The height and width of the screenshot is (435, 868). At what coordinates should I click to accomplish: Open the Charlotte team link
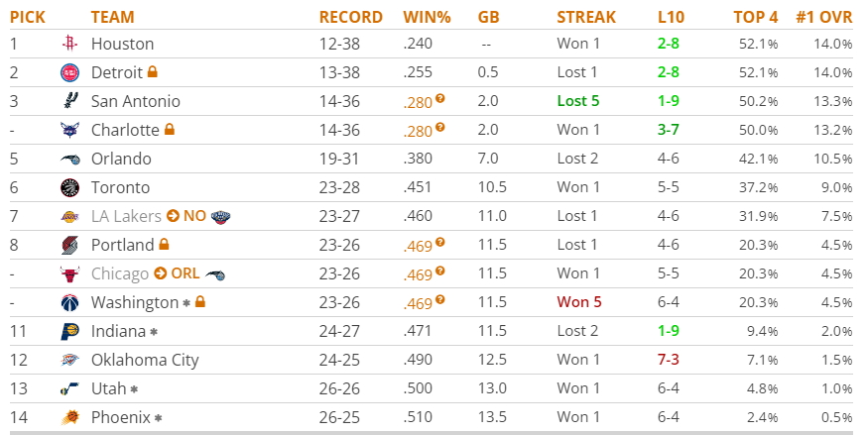coord(125,130)
